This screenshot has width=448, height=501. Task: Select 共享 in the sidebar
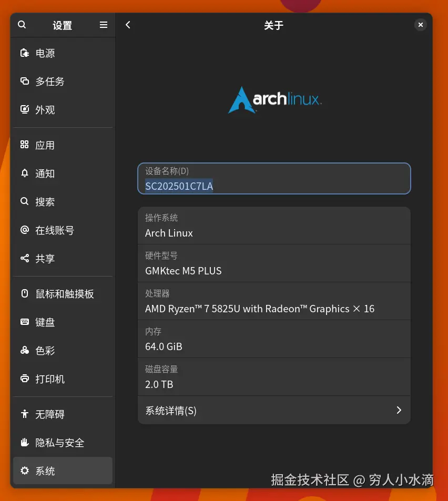click(x=63, y=259)
